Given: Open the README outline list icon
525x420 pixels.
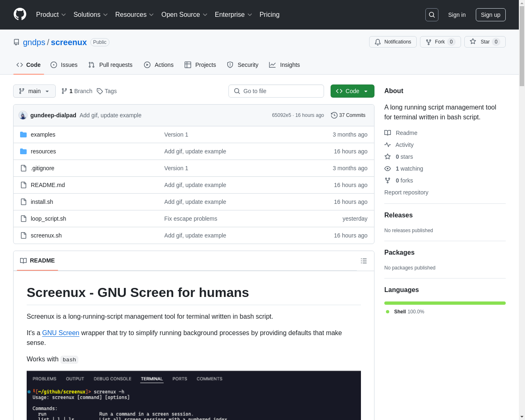Looking at the screenshot, I should (363, 261).
